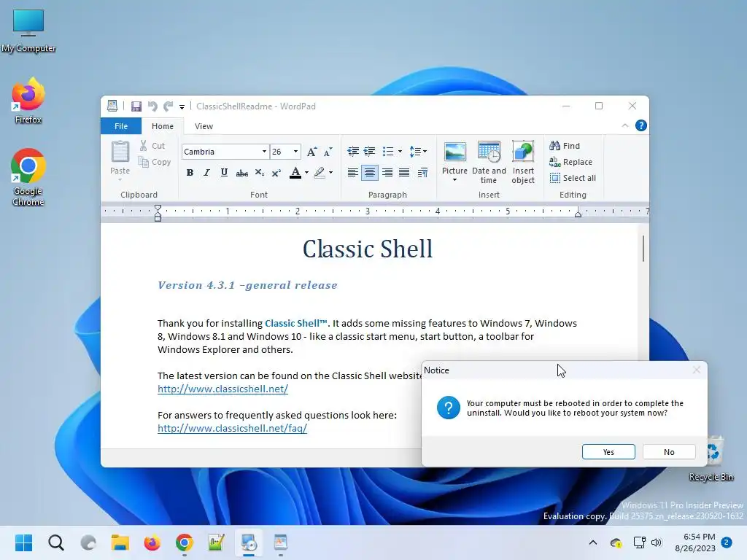Expand the bullet list style arrow
747x560 pixels.
(x=400, y=152)
